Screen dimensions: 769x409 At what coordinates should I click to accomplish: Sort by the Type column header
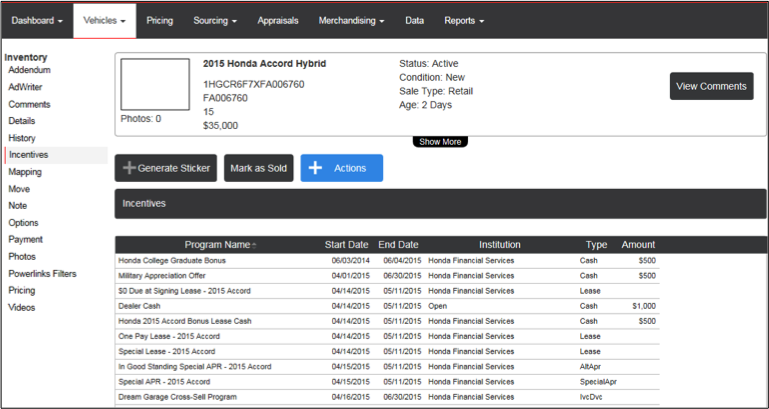596,245
